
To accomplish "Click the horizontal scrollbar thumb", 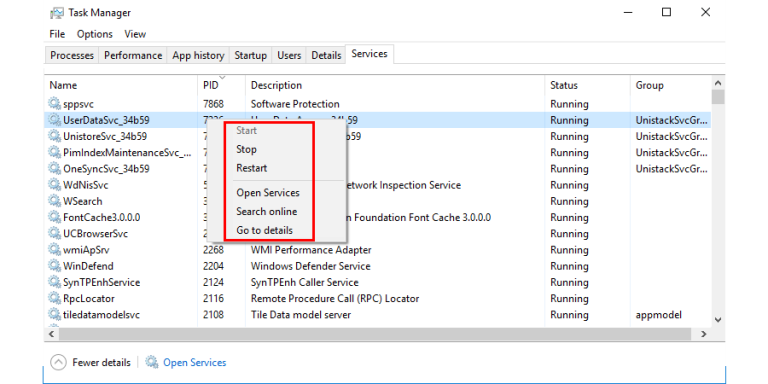I will 375,334.
